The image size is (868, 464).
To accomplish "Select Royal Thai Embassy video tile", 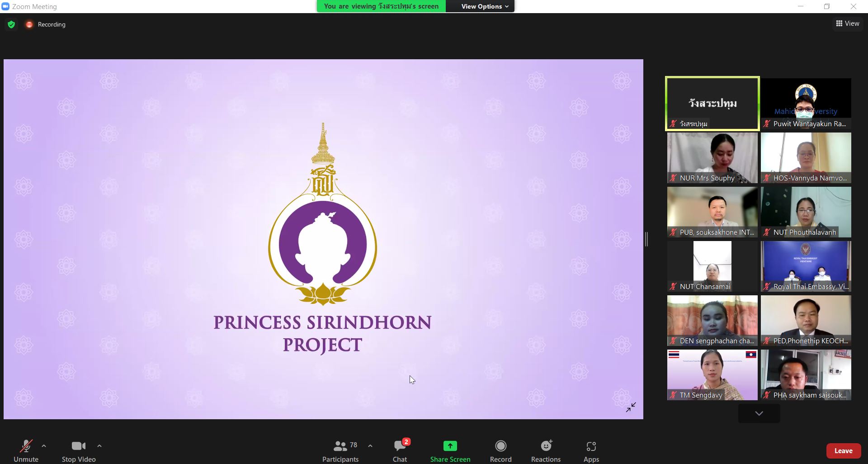I will point(806,266).
